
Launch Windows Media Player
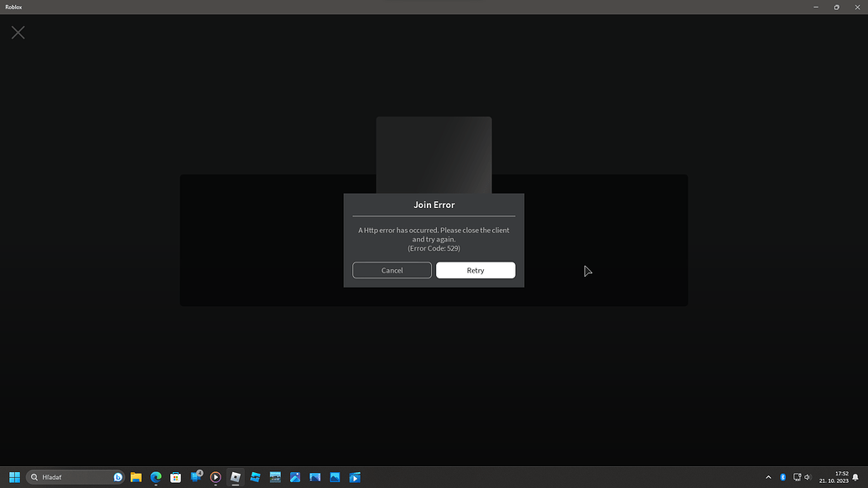point(216,476)
